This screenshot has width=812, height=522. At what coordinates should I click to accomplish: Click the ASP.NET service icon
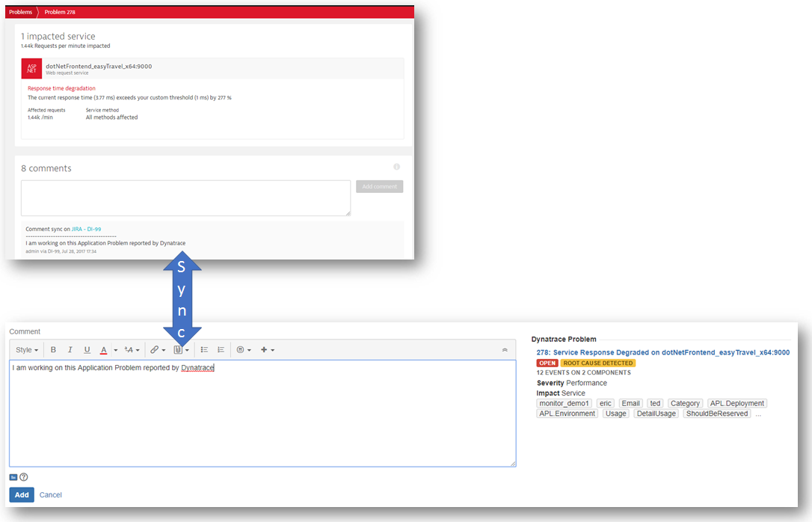tap(31, 68)
